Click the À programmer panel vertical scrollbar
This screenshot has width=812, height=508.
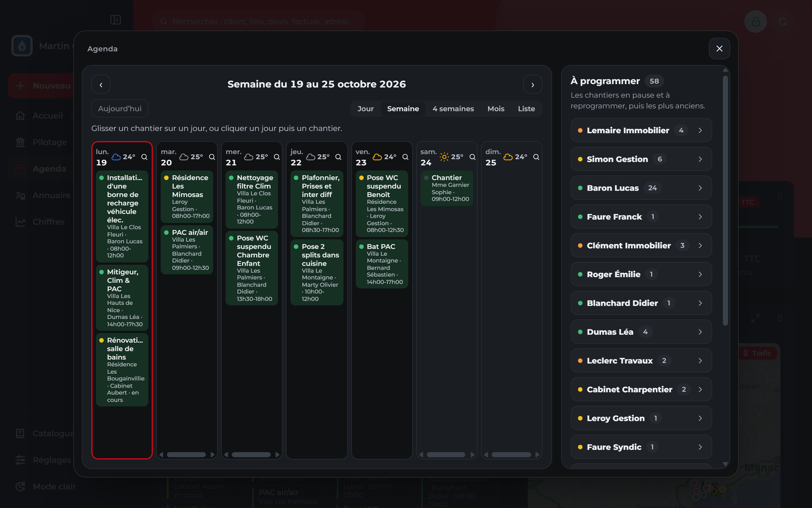(725, 201)
